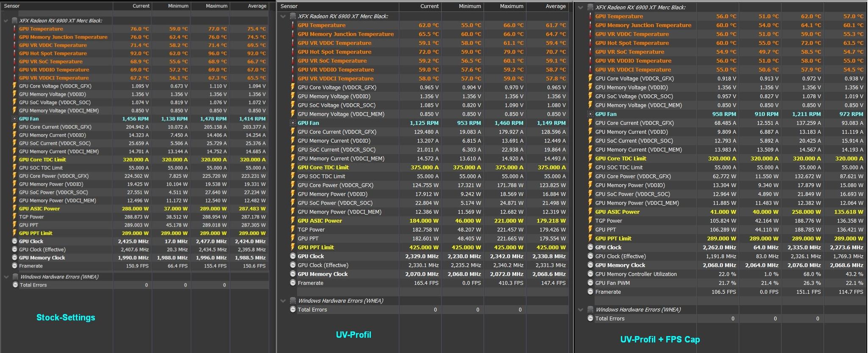
Task: Click fan icon of GPU Fan in FPS Cap panel
Action: tap(590, 114)
